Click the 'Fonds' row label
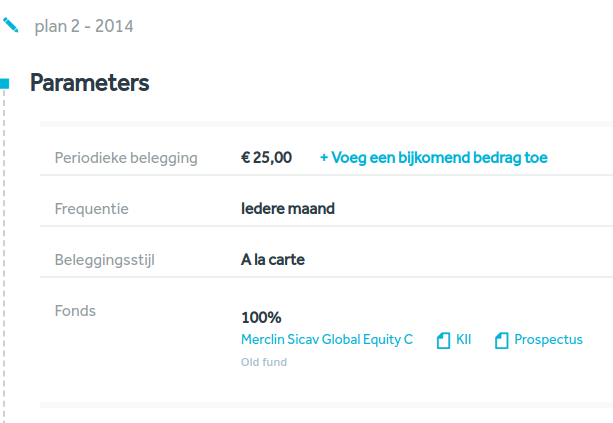 pos(75,311)
